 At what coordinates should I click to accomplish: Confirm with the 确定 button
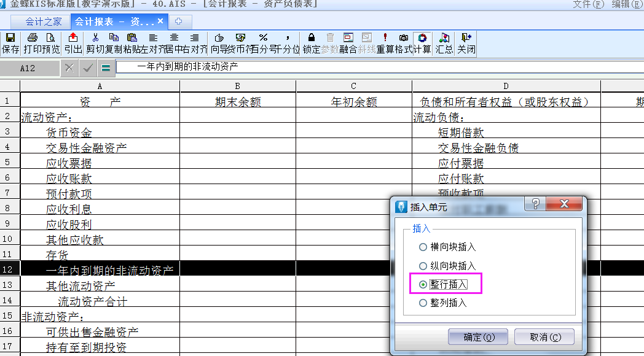[477, 336]
